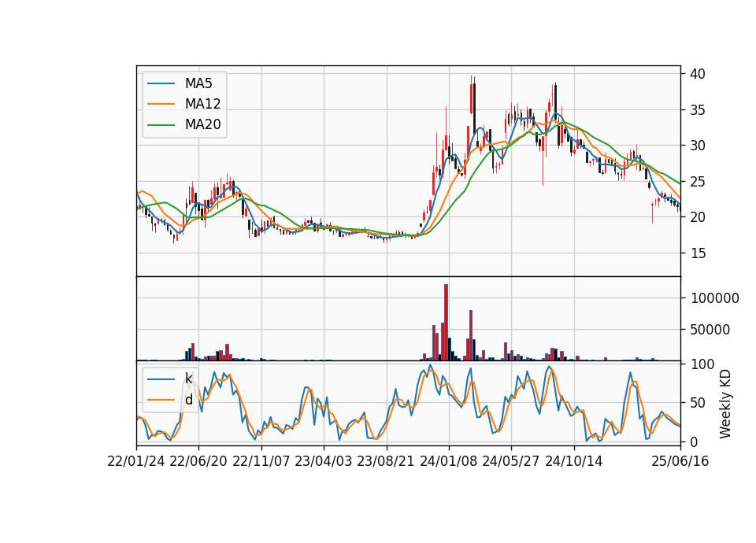Click the blue line sample beside k
This screenshot has height=543, width=756.
161,379
